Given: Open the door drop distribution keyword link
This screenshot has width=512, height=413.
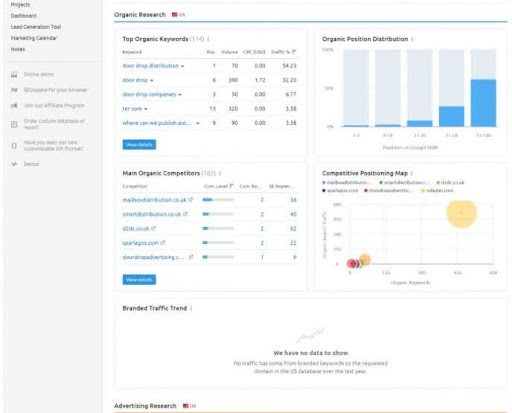Looking at the screenshot, I should [151, 66].
